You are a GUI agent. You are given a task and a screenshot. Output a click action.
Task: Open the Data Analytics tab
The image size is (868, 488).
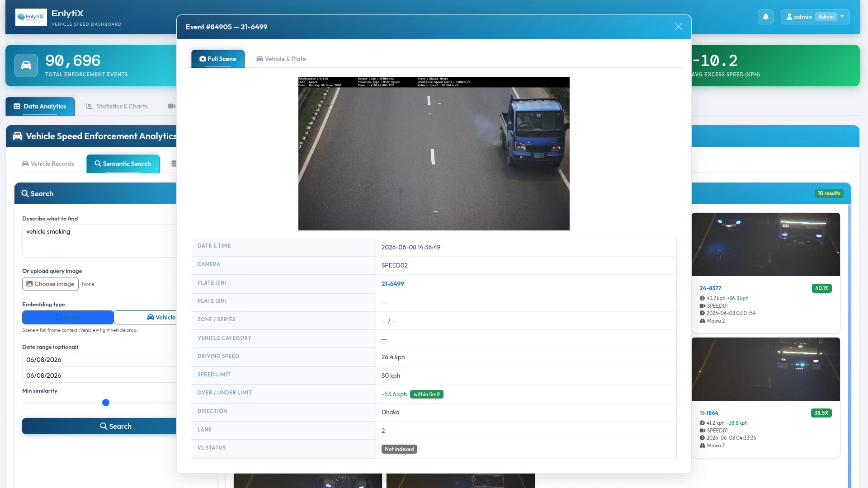click(x=40, y=106)
